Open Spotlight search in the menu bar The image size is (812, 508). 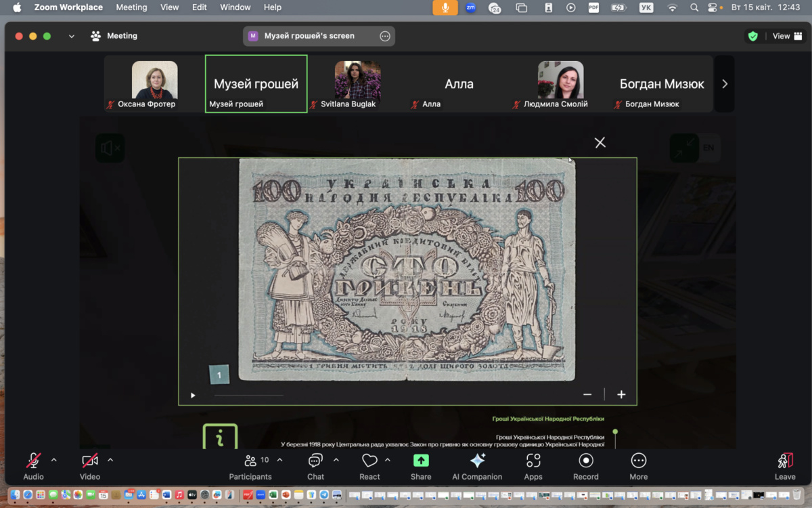click(x=694, y=7)
